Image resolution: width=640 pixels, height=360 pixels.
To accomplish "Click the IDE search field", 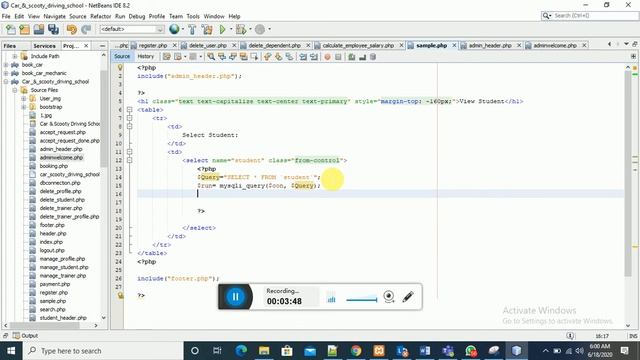I will (590, 16).
